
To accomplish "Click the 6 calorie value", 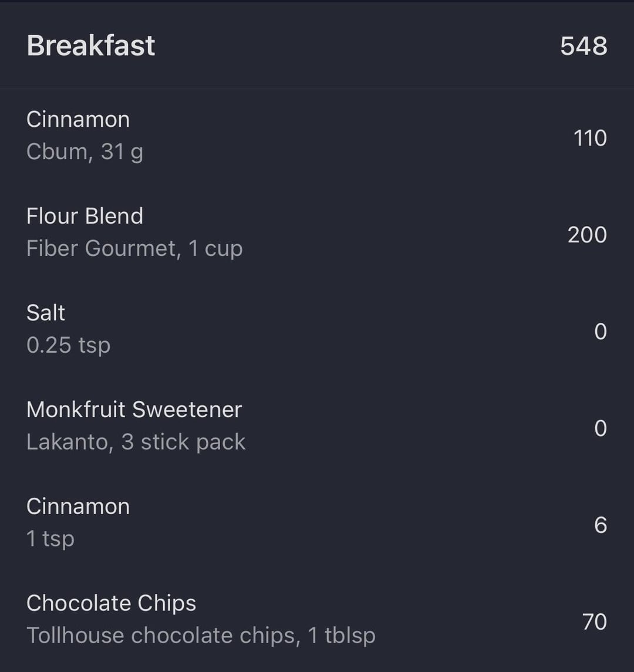I will pyautogui.click(x=601, y=525).
